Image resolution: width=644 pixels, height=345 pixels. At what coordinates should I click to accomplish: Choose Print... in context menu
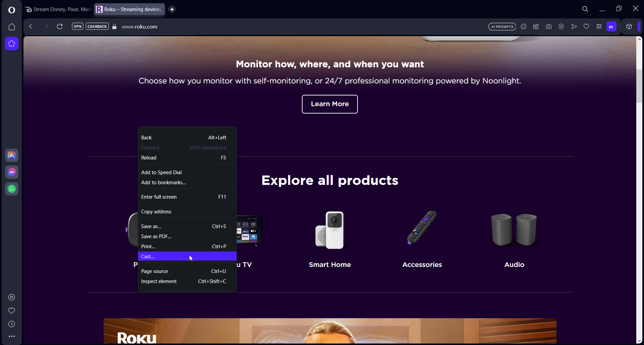tap(187, 247)
